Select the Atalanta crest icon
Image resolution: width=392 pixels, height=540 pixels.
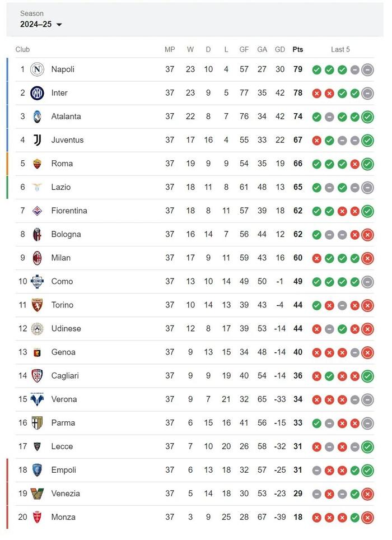(37, 117)
